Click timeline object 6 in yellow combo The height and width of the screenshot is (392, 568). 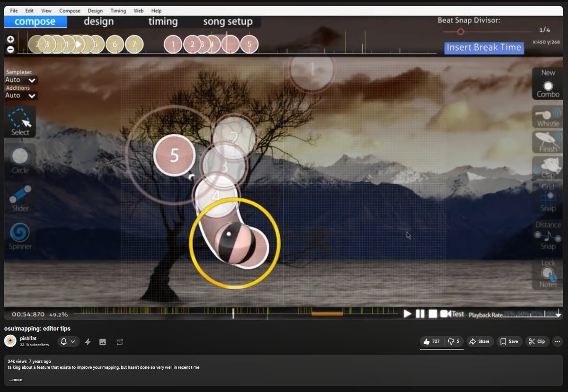pyautogui.click(x=115, y=44)
